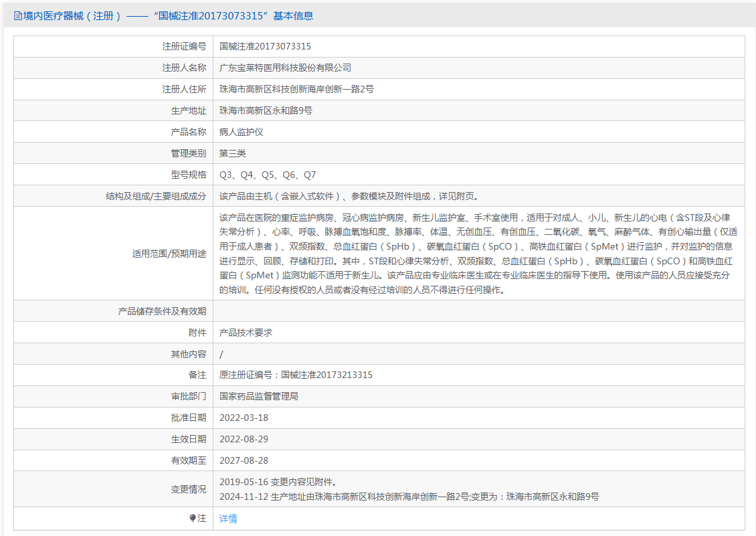Viewport: 756px width, 536px height.
Task: Click the 变更情况 label
Action: click(189, 489)
